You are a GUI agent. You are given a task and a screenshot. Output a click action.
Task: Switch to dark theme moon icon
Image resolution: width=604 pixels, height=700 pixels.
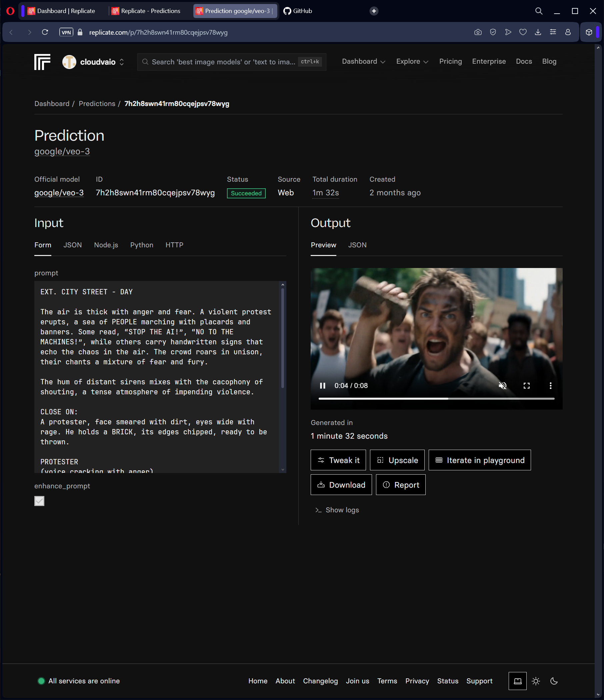coord(554,681)
